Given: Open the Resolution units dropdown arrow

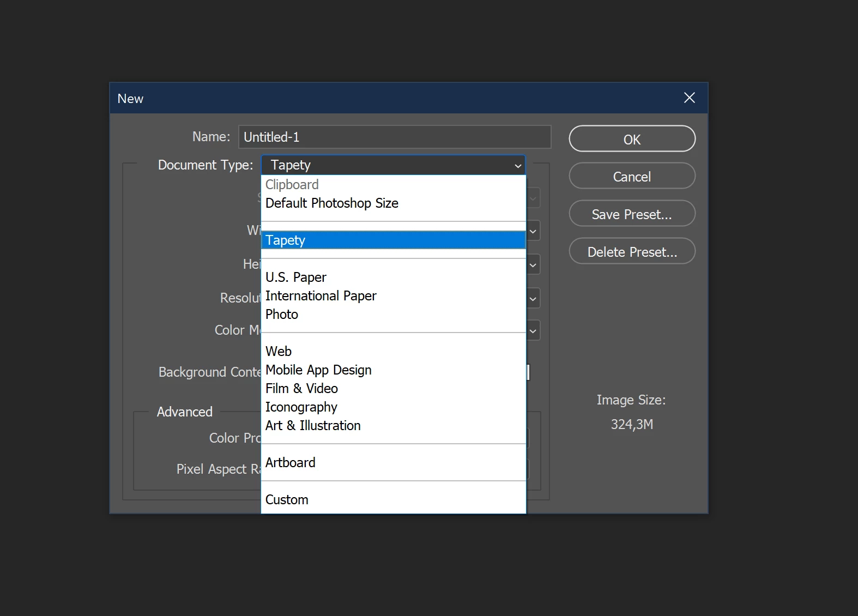Looking at the screenshot, I should 533,299.
